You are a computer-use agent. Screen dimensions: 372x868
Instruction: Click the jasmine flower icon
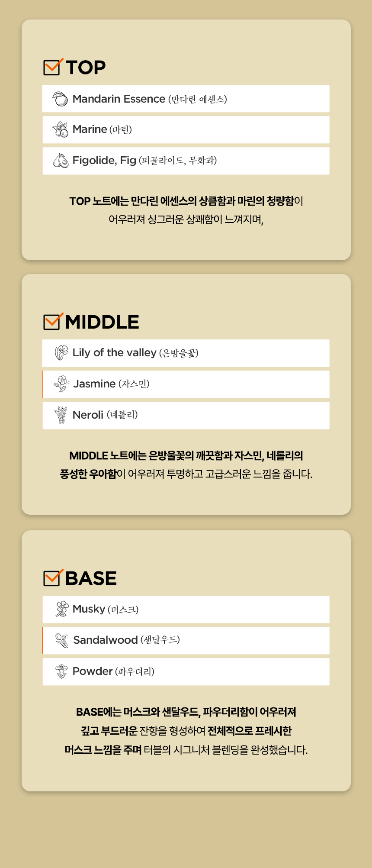61,384
